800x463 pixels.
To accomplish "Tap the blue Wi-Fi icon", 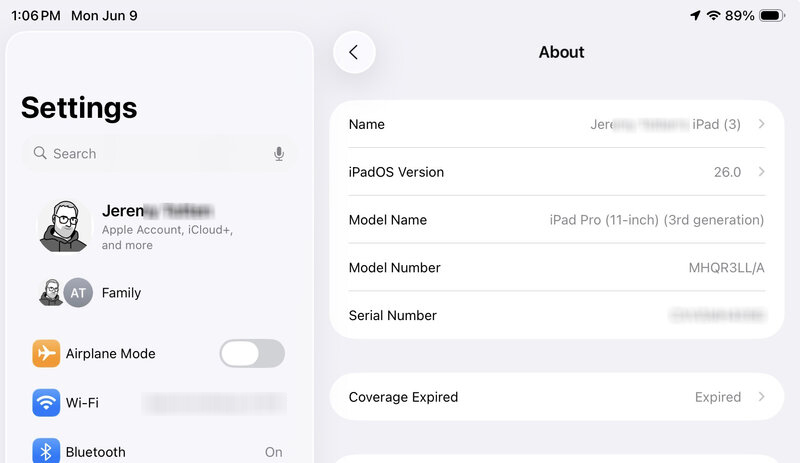I will point(46,403).
